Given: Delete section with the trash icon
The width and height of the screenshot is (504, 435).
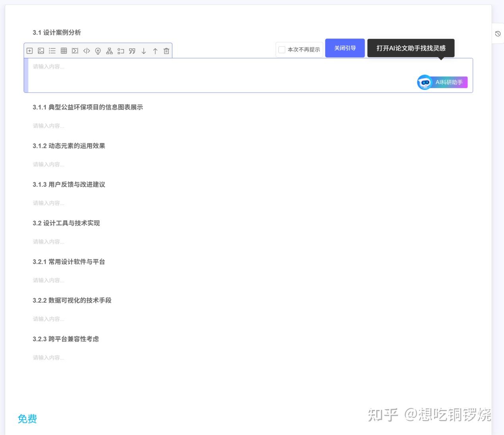Looking at the screenshot, I should pos(166,51).
